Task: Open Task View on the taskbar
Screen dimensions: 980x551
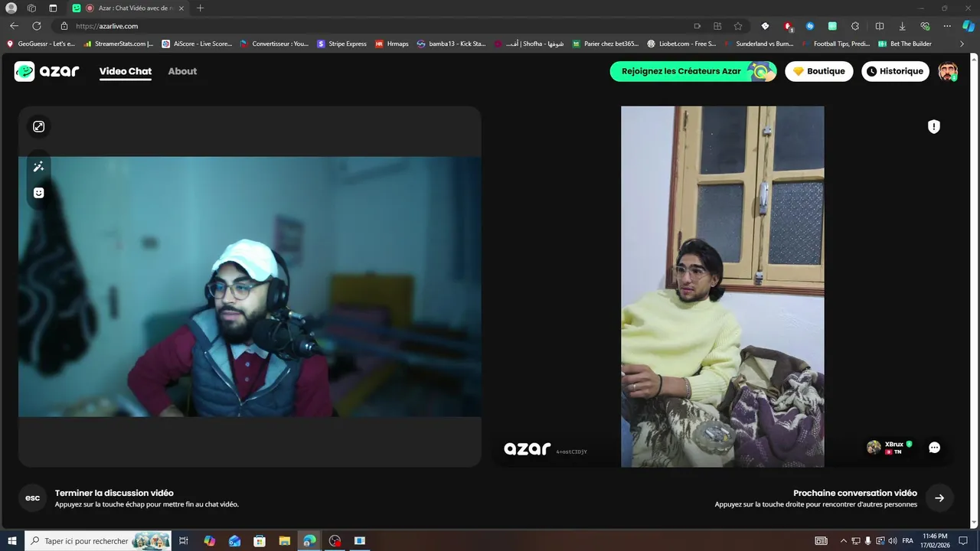Action: 184,541
